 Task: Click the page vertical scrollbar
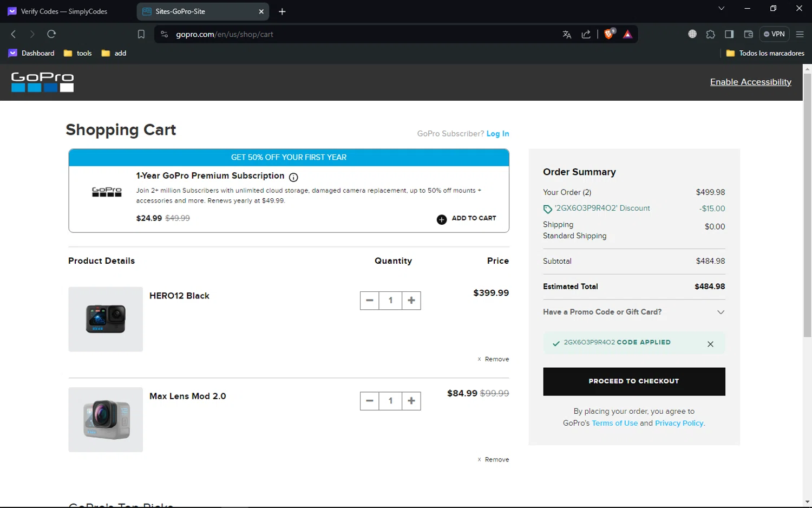(807, 206)
